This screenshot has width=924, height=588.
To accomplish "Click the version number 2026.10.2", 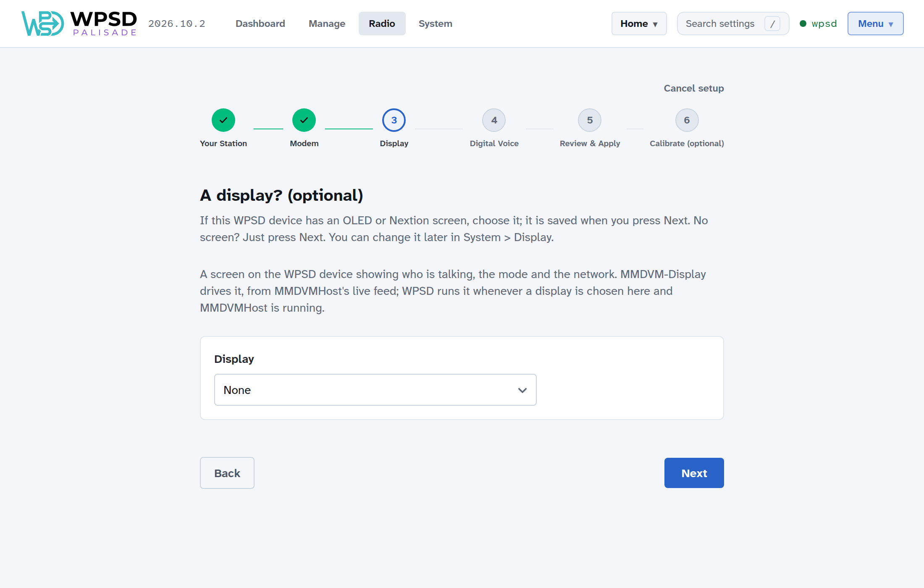I will click(176, 24).
